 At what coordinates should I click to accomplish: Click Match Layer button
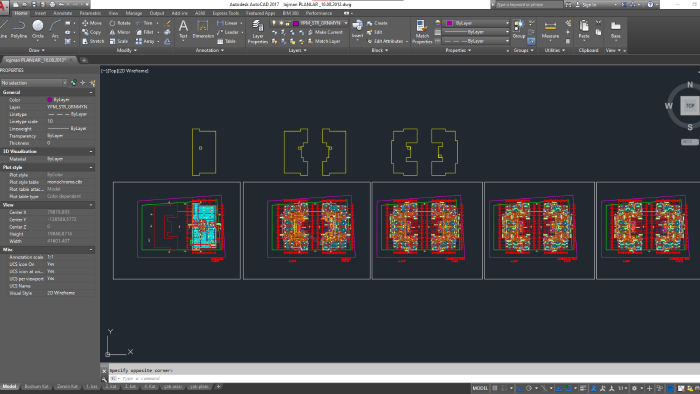tap(324, 41)
